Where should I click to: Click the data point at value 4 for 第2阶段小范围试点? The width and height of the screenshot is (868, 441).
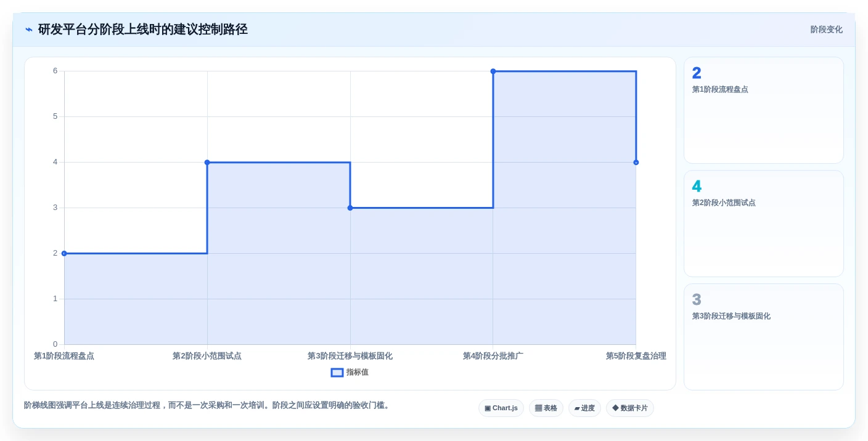point(207,163)
